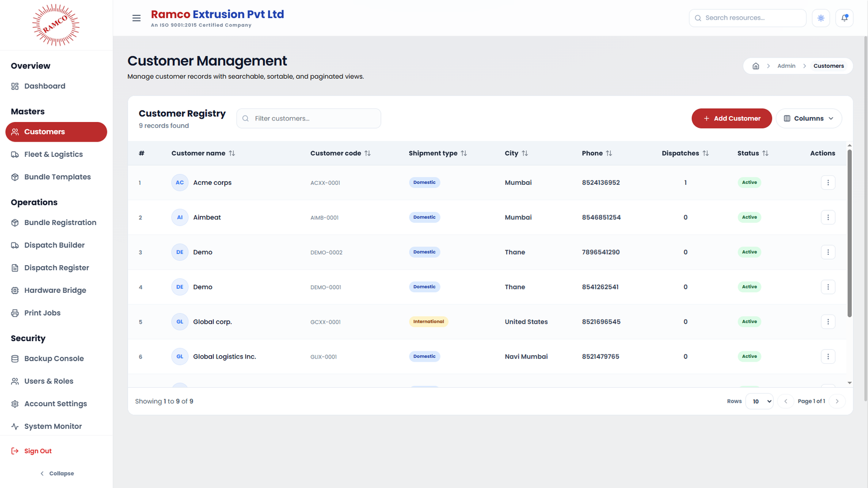
Task: Click the table vertical scrollbar
Action: 850,233
